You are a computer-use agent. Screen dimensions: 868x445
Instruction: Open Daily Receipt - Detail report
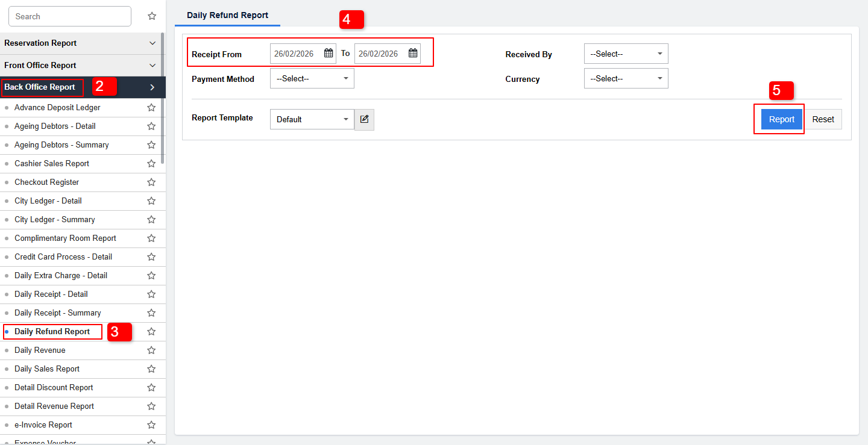click(x=51, y=294)
